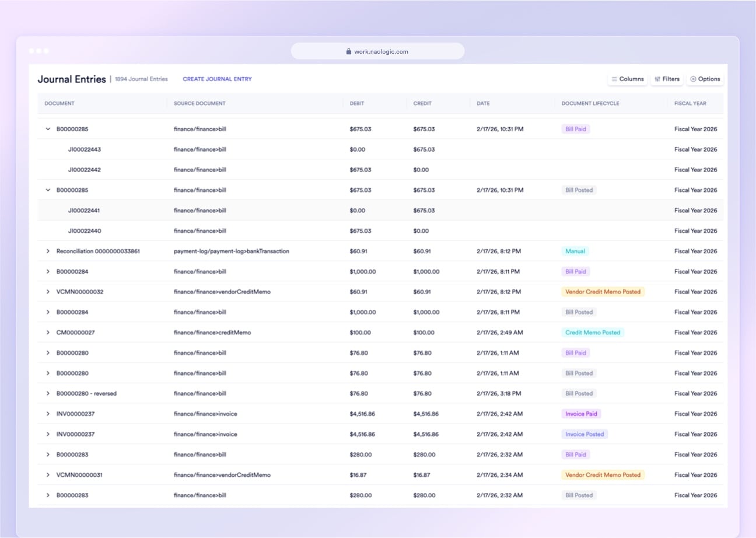Viewport: 756px width, 538px height.
Task: Click the Bill Paid badge on B00000284
Action: coord(575,271)
